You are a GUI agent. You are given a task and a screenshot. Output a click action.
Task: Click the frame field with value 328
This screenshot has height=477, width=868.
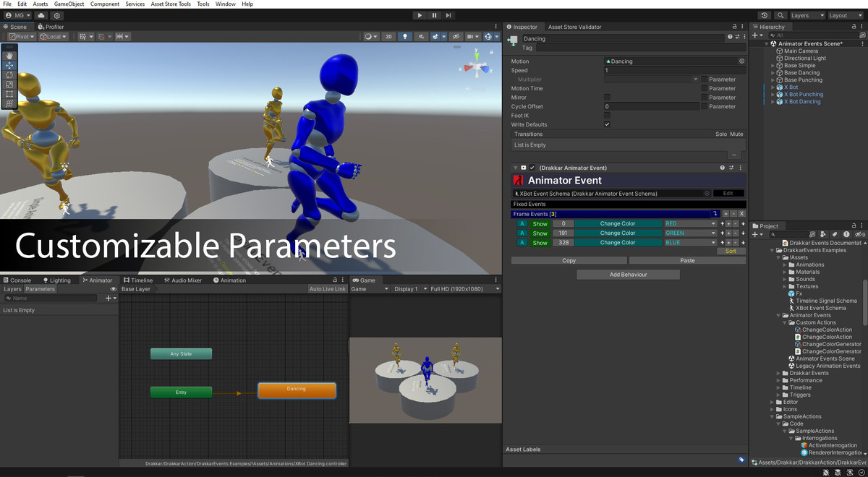[x=563, y=243]
